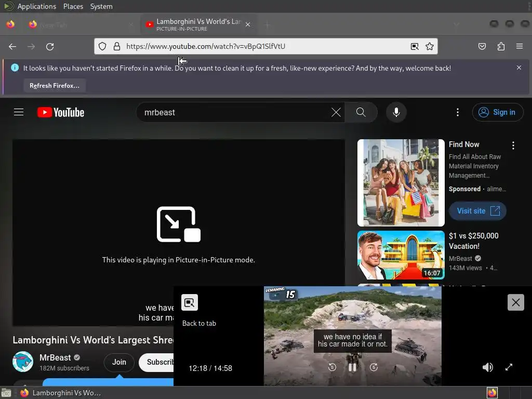Bookmark this page with the star icon

[x=430, y=46]
